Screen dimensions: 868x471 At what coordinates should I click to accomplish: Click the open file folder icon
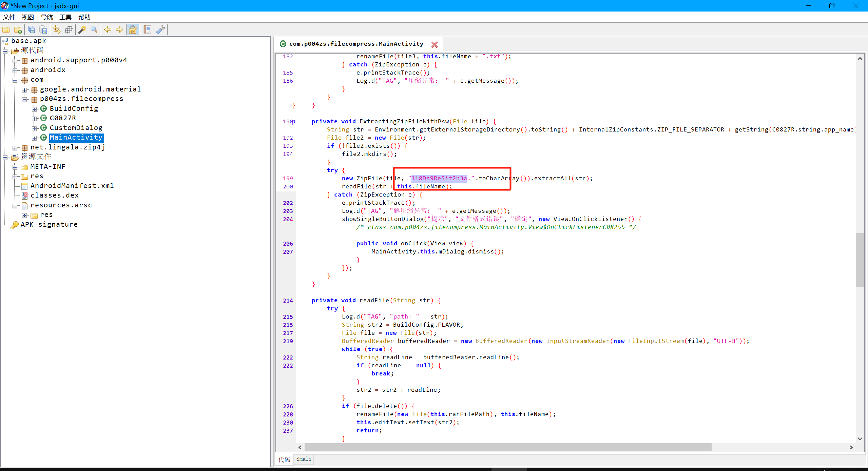(x=6, y=30)
